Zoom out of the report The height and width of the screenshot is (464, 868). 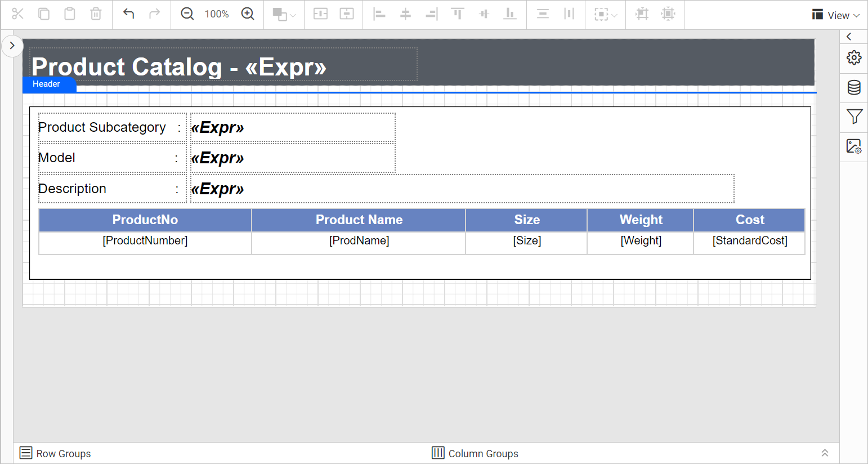[187, 14]
